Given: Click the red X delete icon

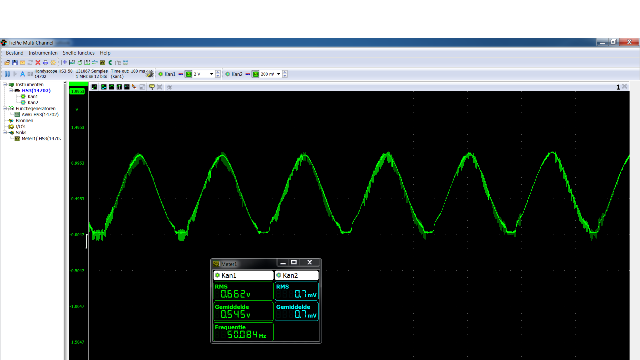Looking at the screenshot, I should point(38,62).
